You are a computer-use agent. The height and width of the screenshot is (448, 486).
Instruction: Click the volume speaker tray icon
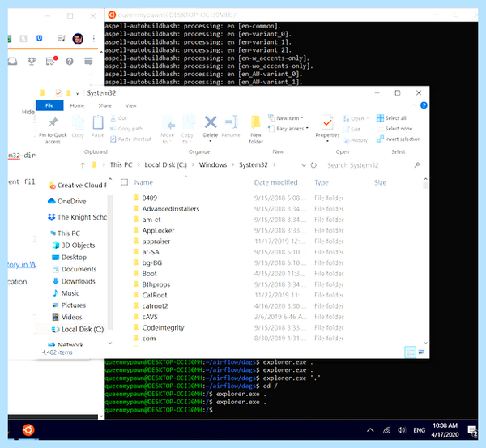coord(402,430)
